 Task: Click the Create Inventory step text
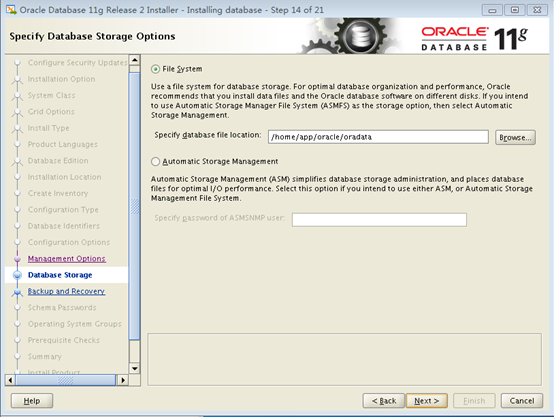[58, 193]
